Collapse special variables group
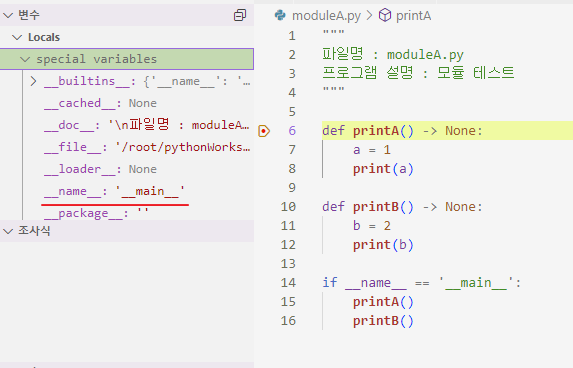The image size is (573, 368). tap(25, 59)
